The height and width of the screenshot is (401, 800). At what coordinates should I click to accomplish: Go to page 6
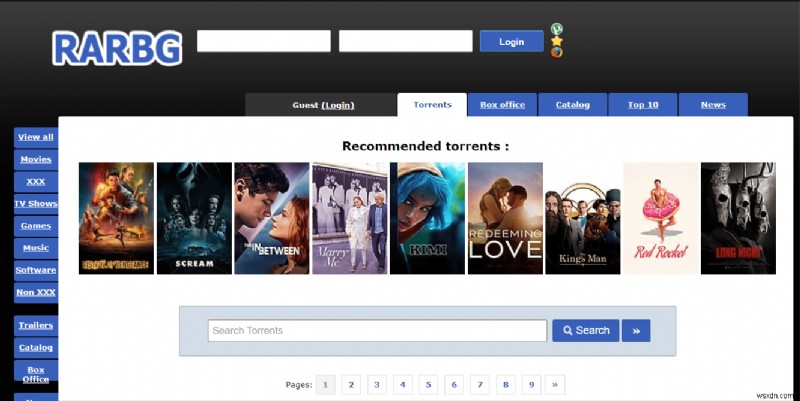point(454,385)
